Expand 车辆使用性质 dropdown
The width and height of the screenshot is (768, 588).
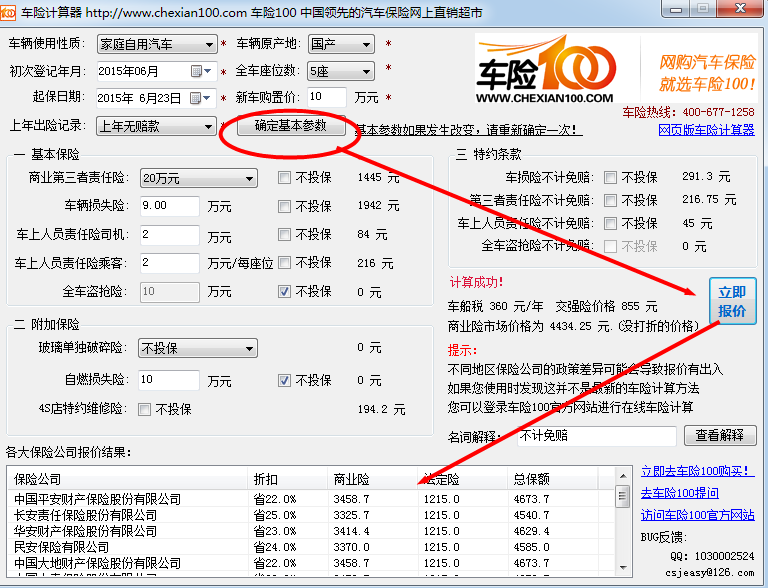[x=209, y=45]
